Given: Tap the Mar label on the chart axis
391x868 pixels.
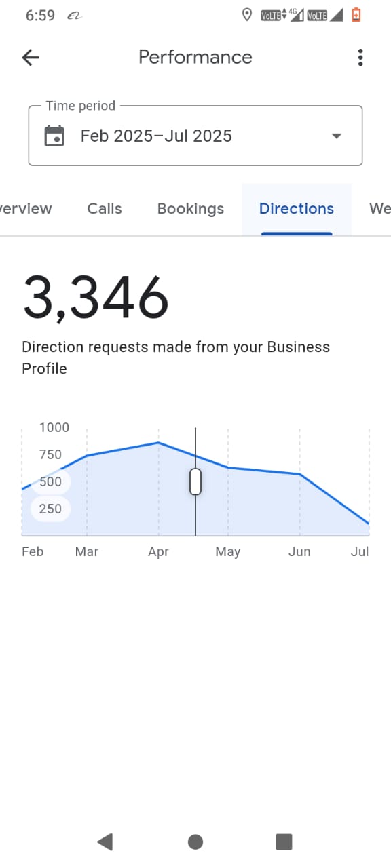Looking at the screenshot, I should [x=87, y=551].
